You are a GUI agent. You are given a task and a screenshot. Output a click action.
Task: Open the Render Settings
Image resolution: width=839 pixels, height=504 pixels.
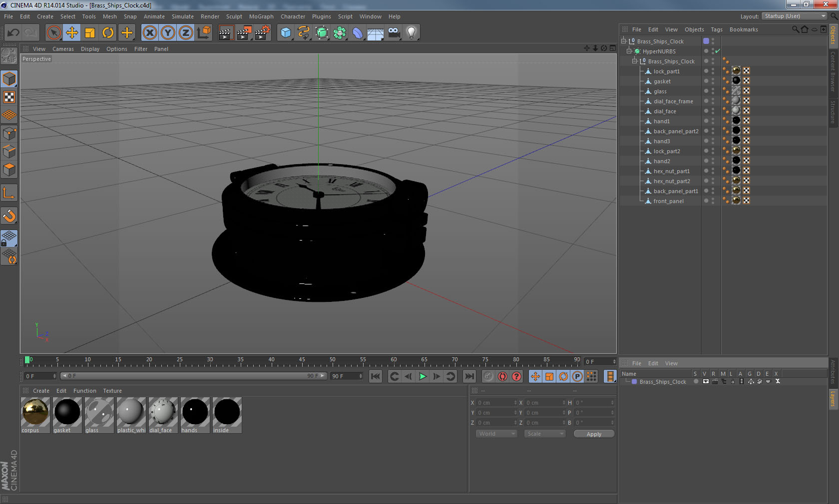point(263,33)
